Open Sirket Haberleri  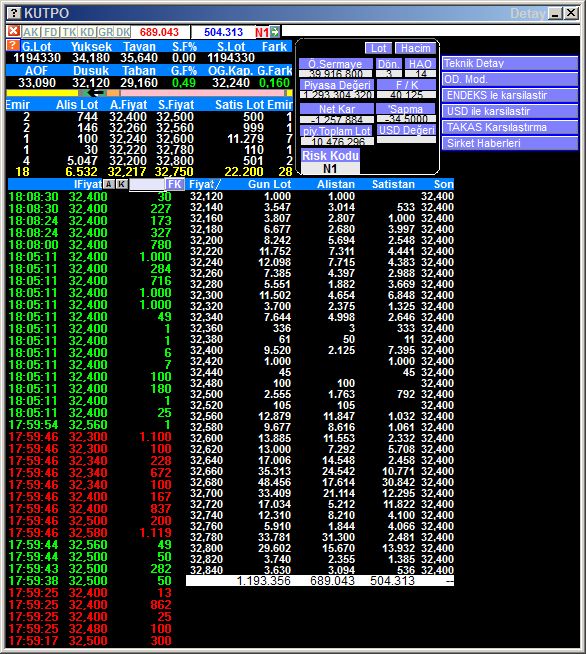pyautogui.click(x=510, y=143)
